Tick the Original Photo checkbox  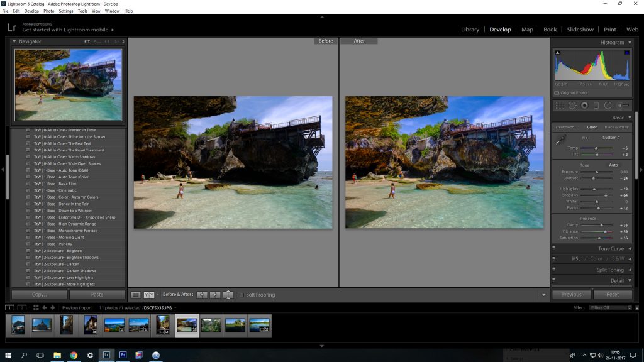557,93
